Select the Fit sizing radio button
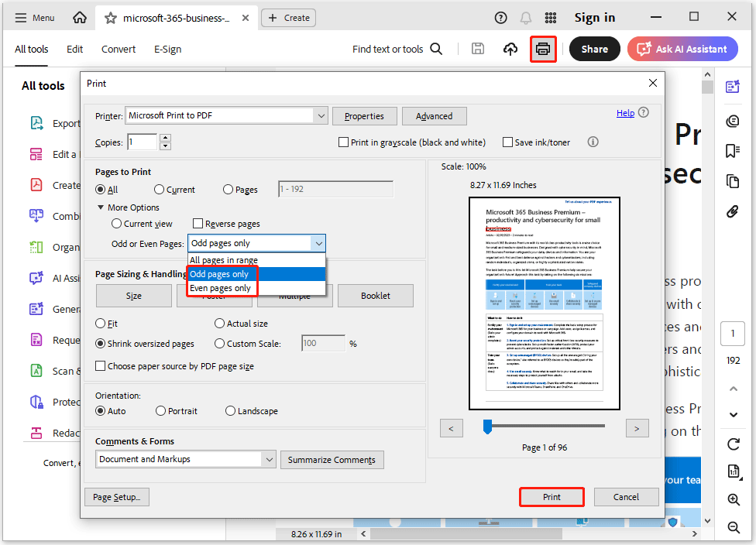 point(100,324)
